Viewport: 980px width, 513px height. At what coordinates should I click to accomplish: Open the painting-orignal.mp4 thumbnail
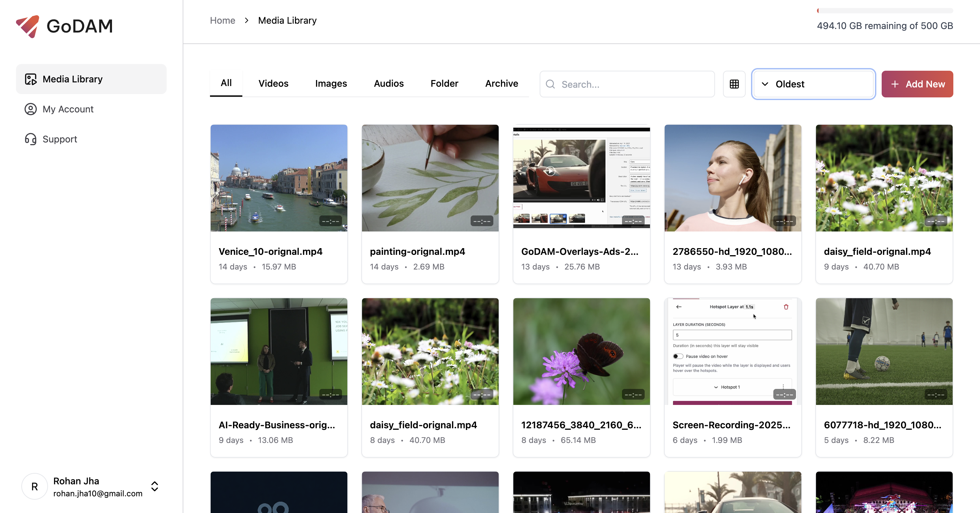pos(430,178)
